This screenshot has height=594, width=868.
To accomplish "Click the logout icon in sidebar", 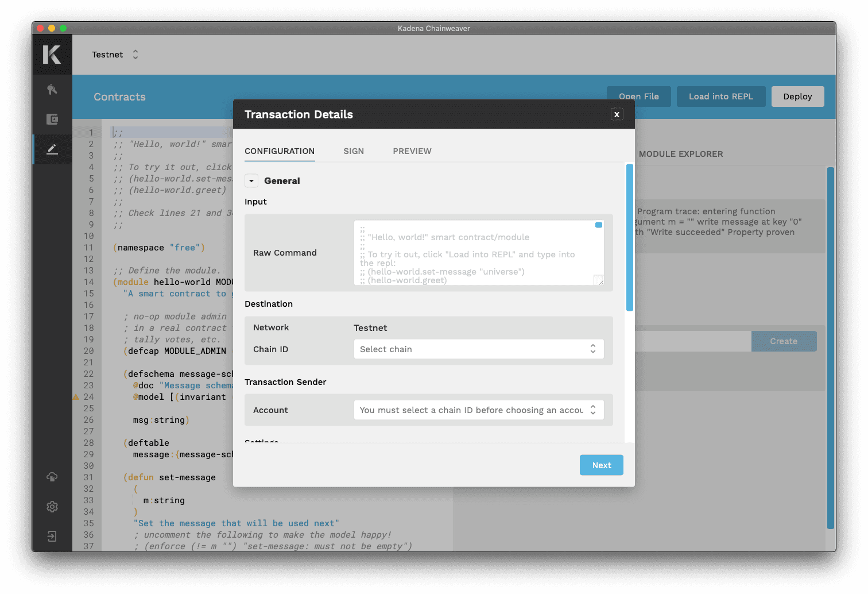I will coord(52,537).
